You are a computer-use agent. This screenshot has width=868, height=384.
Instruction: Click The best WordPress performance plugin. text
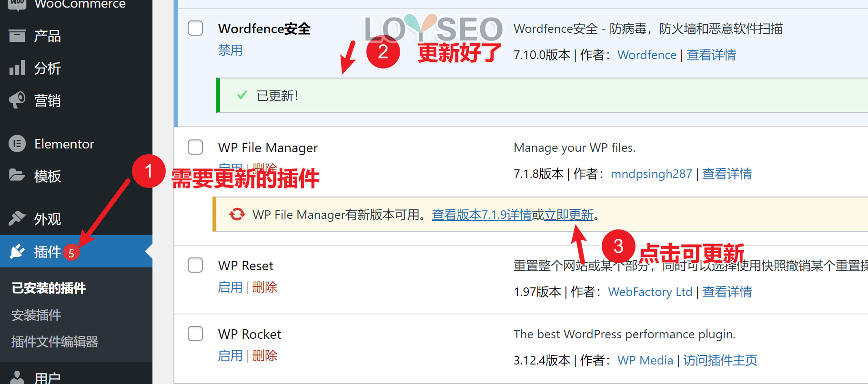625,334
